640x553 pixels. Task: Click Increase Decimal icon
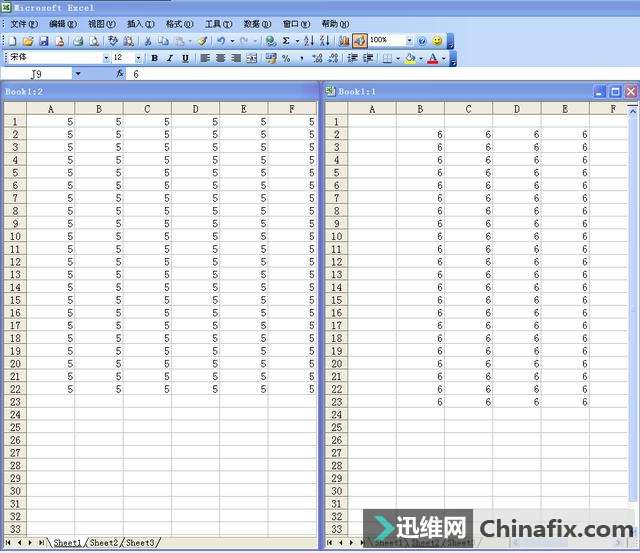317,58
